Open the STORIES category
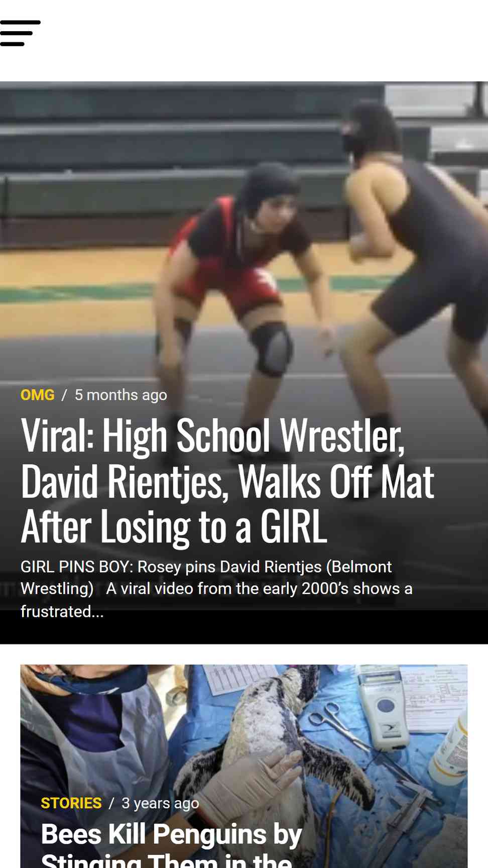Screen dimensions: 488x868 pos(71,803)
